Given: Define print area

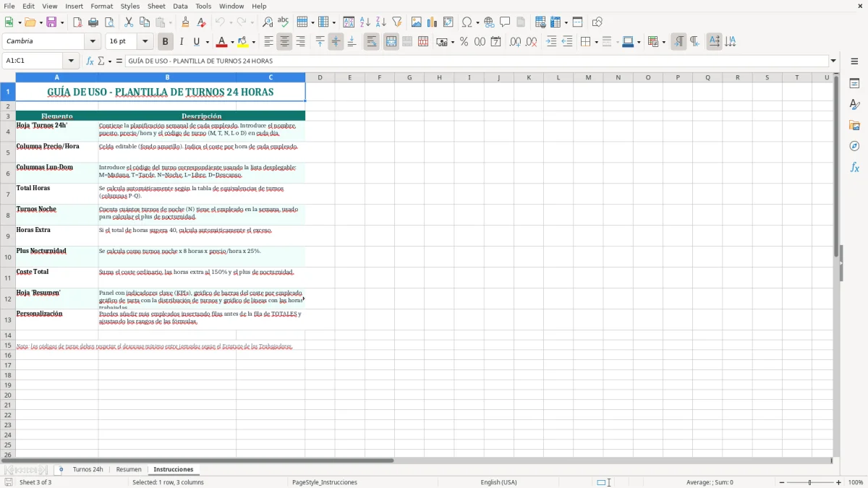Looking at the screenshot, I should coord(540,22).
